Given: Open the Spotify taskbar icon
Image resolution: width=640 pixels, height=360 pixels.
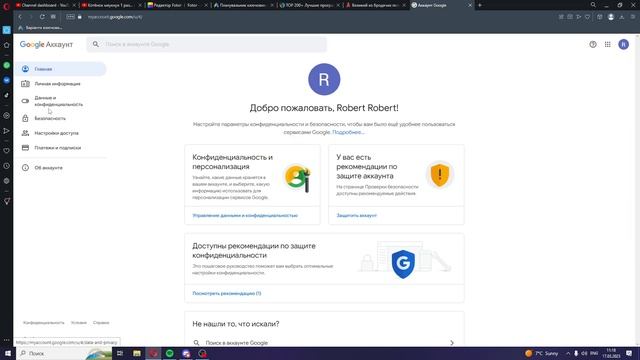Looking at the screenshot, I should coord(170,353).
